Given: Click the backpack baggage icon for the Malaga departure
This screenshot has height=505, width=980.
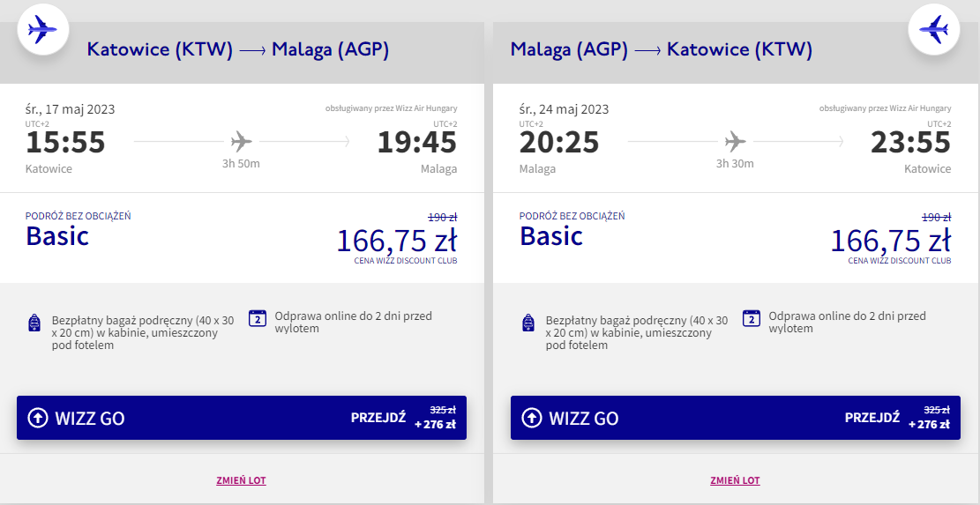Looking at the screenshot, I should point(528,323).
